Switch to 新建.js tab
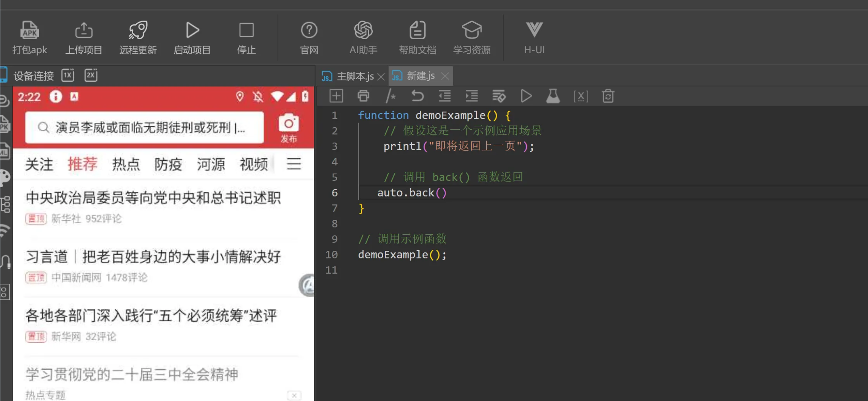The image size is (868, 401). [x=421, y=76]
